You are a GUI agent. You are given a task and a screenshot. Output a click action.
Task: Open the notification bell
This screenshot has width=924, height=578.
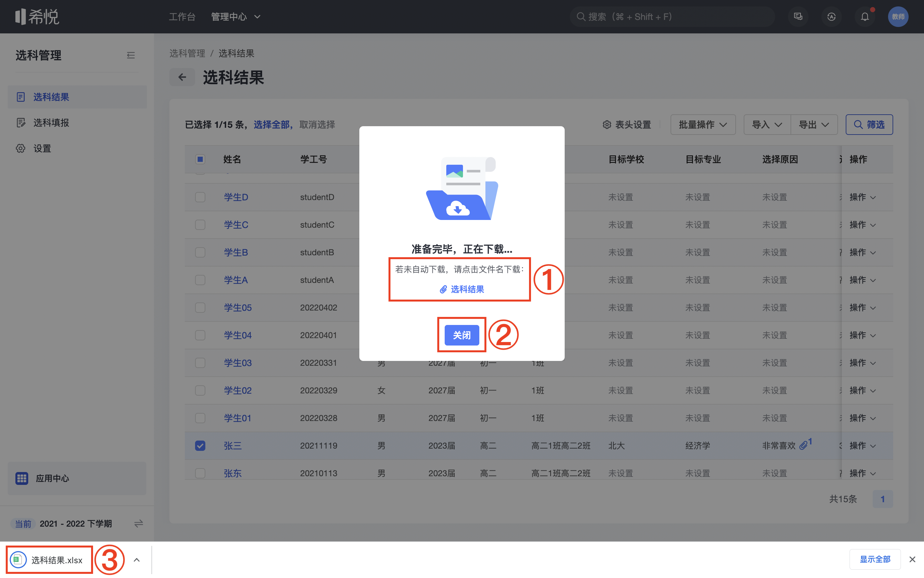(x=865, y=16)
